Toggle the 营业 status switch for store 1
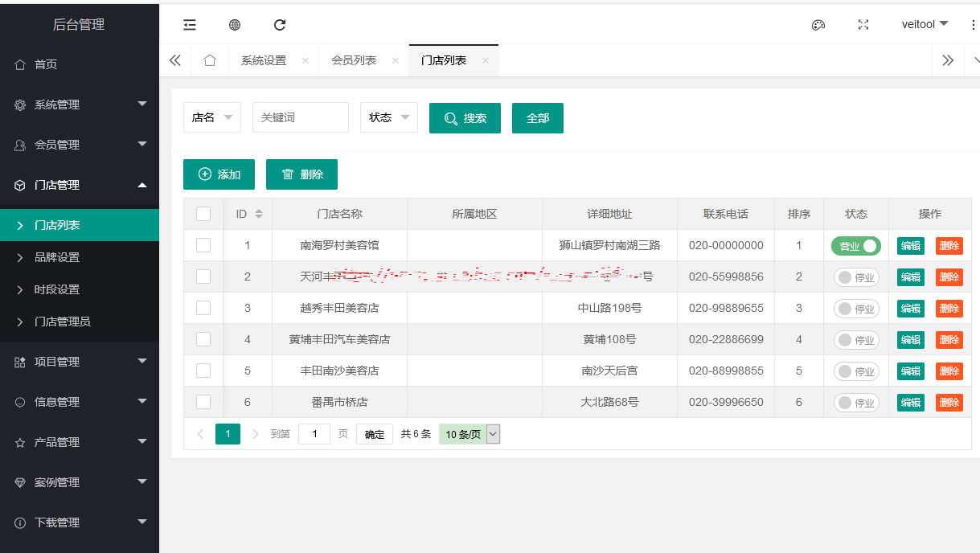This screenshot has width=980, height=553. point(855,246)
